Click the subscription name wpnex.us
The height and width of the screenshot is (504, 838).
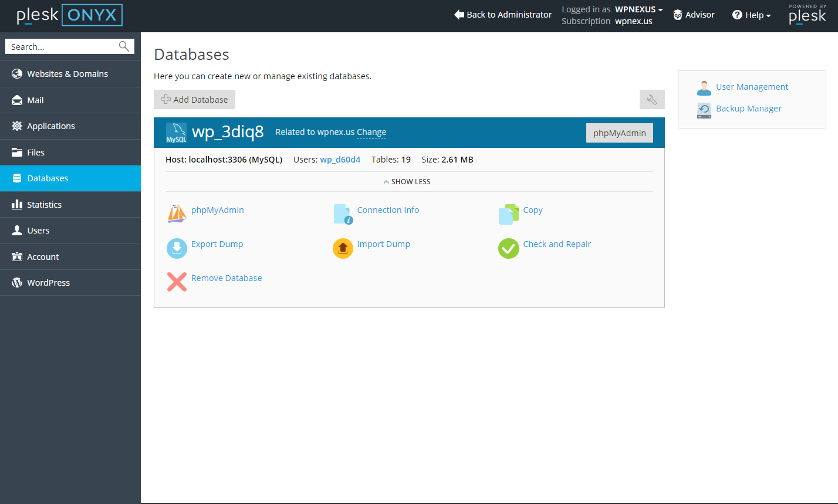pos(634,21)
